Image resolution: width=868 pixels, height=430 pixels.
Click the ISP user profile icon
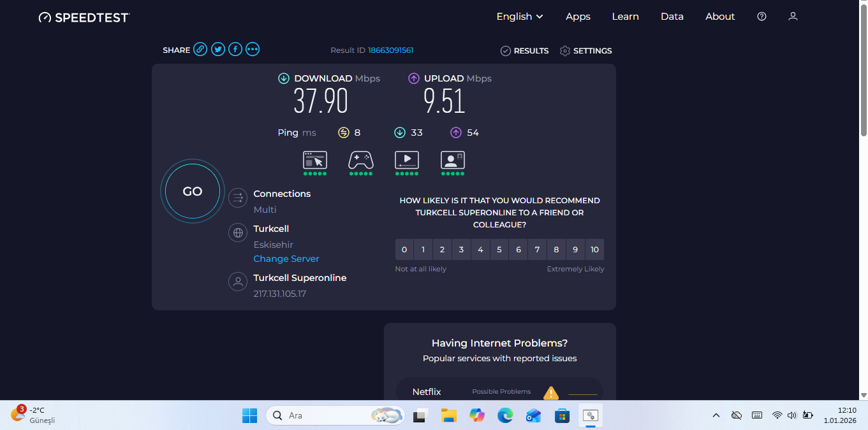click(238, 282)
